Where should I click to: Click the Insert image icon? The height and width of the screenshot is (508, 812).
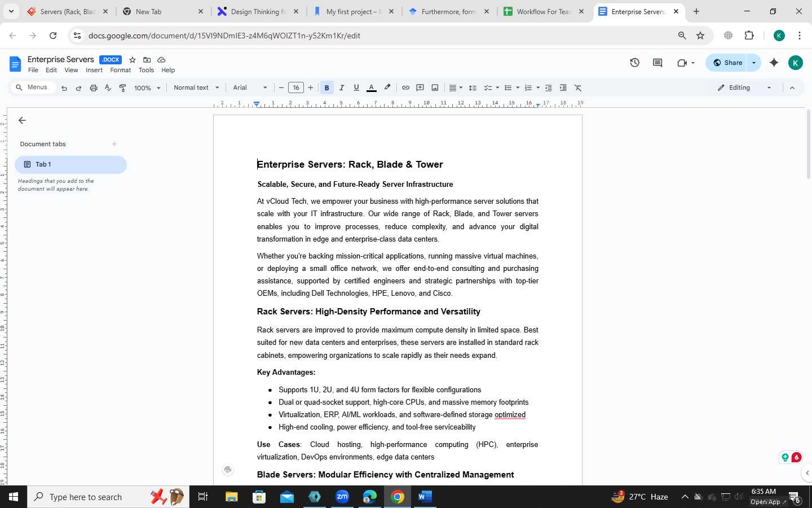pyautogui.click(x=435, y=87)
